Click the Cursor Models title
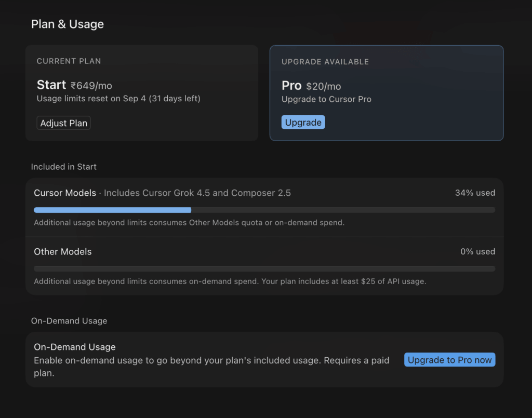This screenshot has height=418, width=532. click(65, 193)
